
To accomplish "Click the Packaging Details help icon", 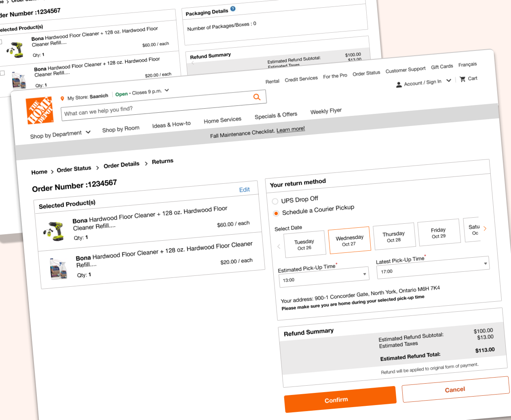I will (233, 8).
